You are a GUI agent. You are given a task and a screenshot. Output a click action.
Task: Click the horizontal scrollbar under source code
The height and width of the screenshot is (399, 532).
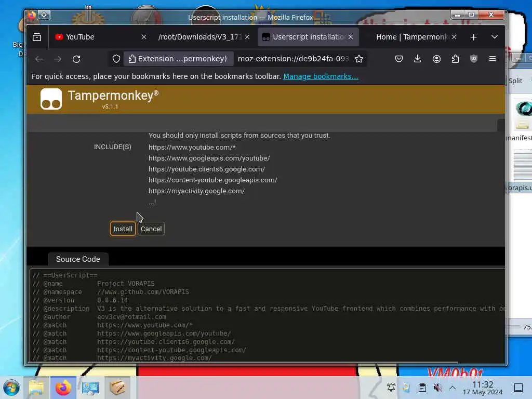244,362
